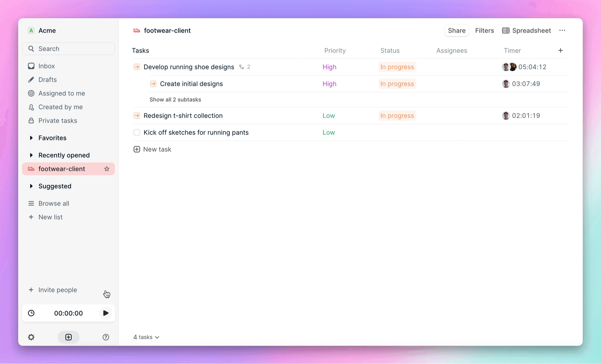The width and height of the screenshot is (601, 364).
Task: Toggle the footwear-client favorite star
Action: (x=107, y=169)
